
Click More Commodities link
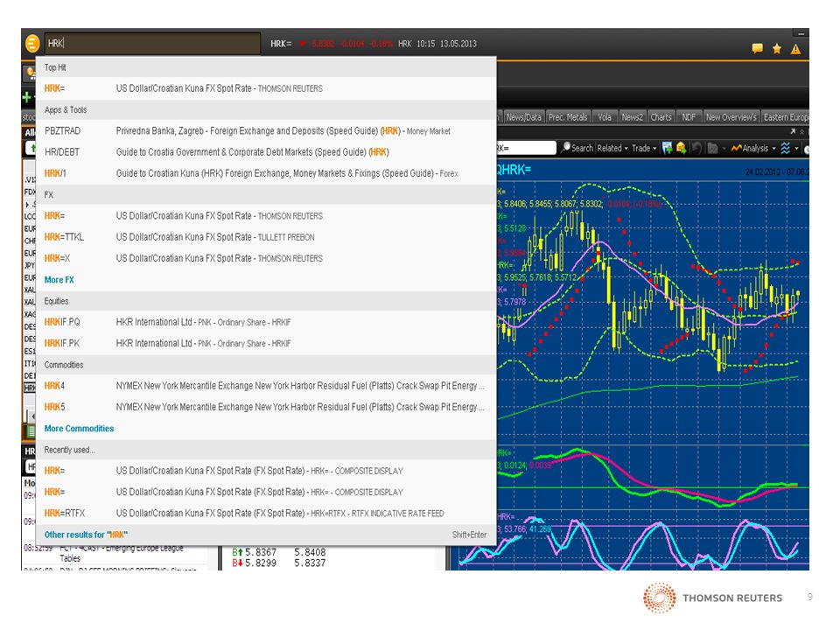coord(79,429)
